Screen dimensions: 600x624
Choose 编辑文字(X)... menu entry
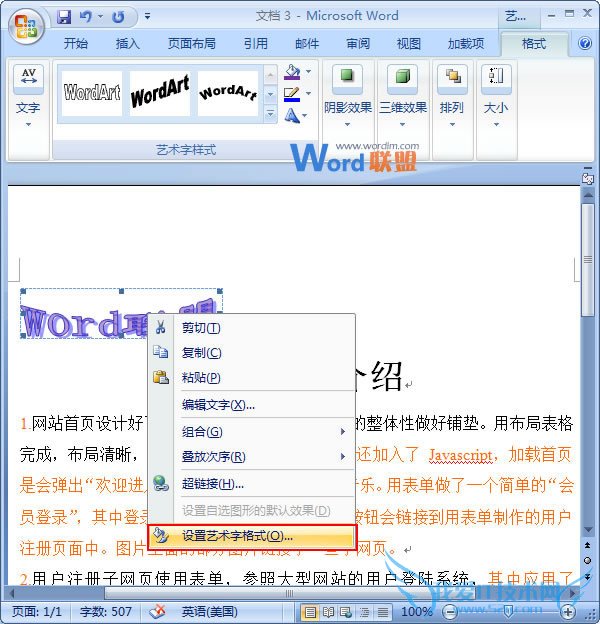tap(251, 405)
